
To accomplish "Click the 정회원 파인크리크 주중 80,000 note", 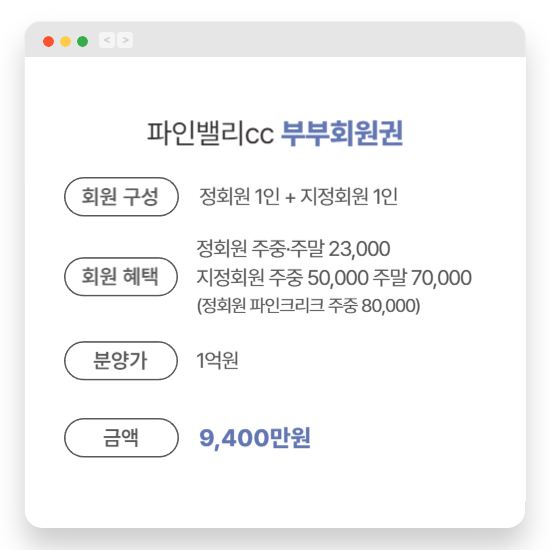I will point(309,306).
